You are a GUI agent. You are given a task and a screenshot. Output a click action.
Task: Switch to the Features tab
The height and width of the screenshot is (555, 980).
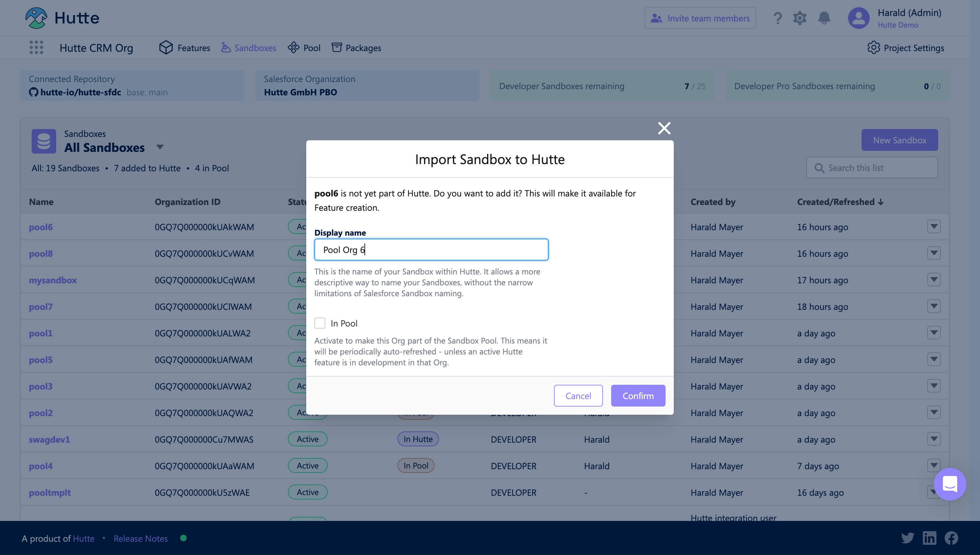point(185,48)
